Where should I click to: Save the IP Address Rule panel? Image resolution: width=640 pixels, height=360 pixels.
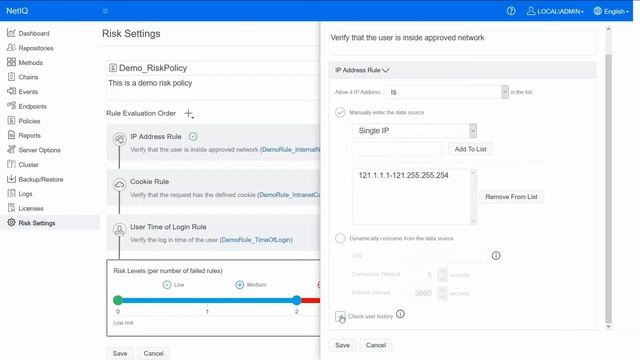(342, 345)
